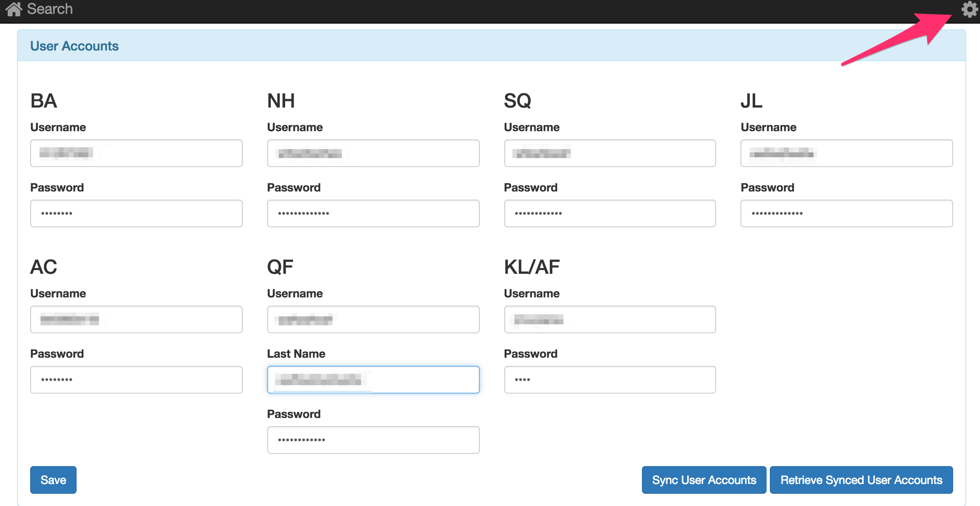Click the home icon in top bar
The width and height of the screenshot is (980, 506).
[x=13, y=9]
